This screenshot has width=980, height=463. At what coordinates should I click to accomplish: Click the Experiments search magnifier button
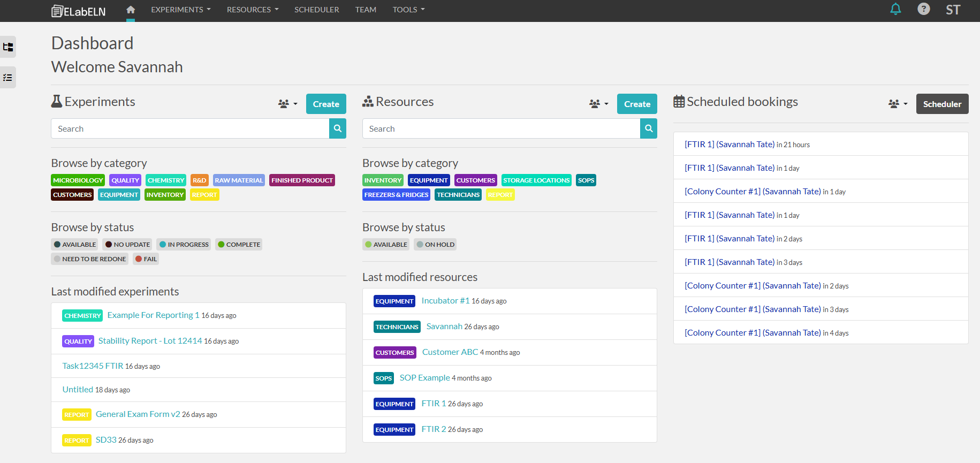[338, 128]
